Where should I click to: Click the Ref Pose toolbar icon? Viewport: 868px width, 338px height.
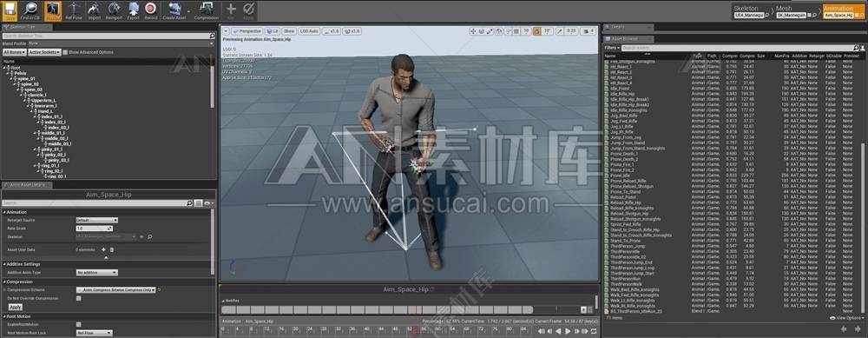pyautogui.click(x=74, y=10)
